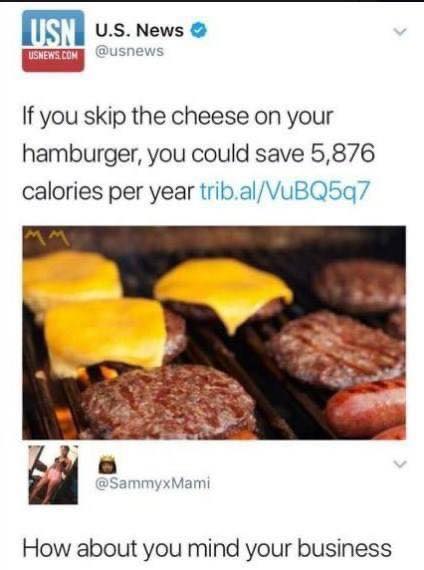Open the USN profile avatar logo
424x570 pixels.
53,41
